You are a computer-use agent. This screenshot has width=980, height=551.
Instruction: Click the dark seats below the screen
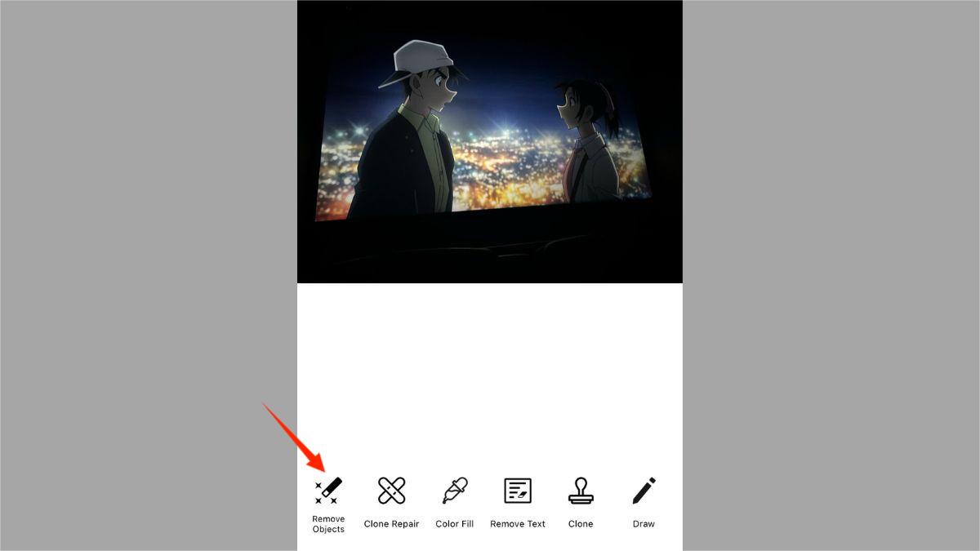490,249
